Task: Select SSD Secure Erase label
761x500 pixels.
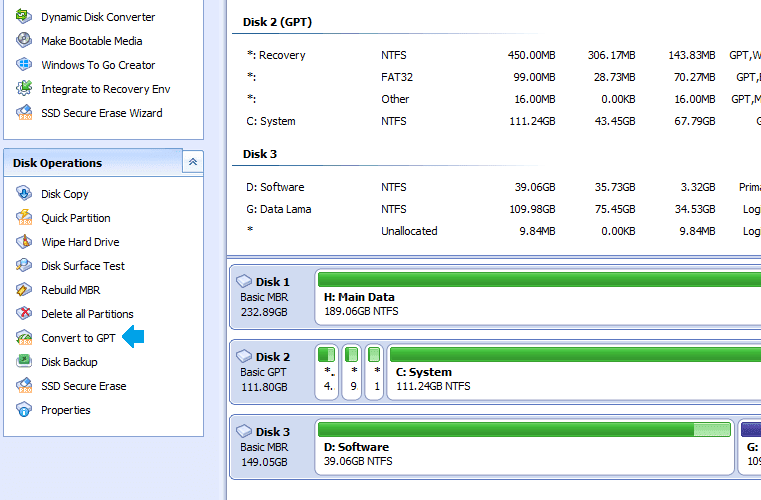Action: 83,386
